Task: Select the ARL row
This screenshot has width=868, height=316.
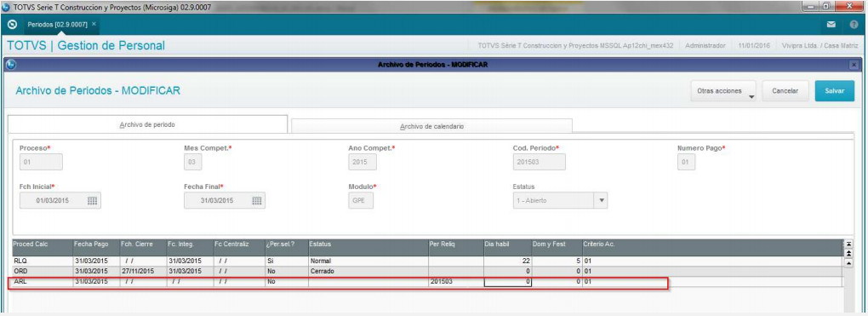Action: pyautogui.click(x=427, y=282)
